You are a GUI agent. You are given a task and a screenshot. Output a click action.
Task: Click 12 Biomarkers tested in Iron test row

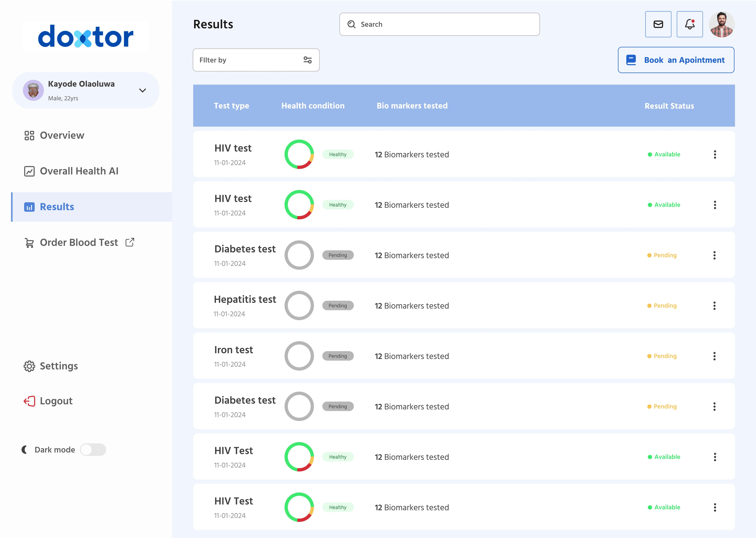412,356
